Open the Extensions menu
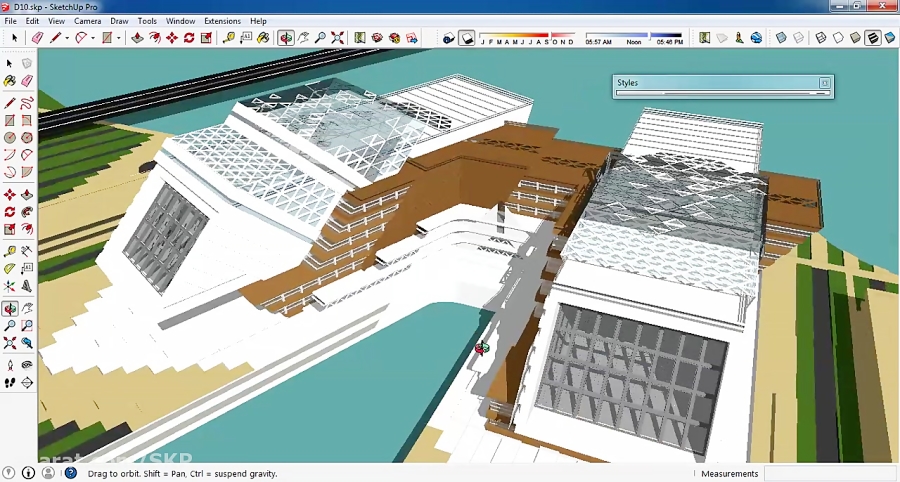The image size is (900, 482). [x=222, y=21]
